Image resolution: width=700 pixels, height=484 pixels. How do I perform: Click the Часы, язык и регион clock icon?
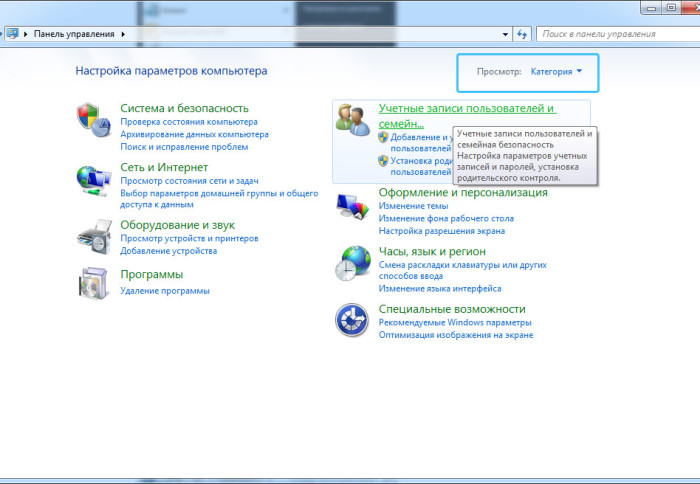click(352, 265)
